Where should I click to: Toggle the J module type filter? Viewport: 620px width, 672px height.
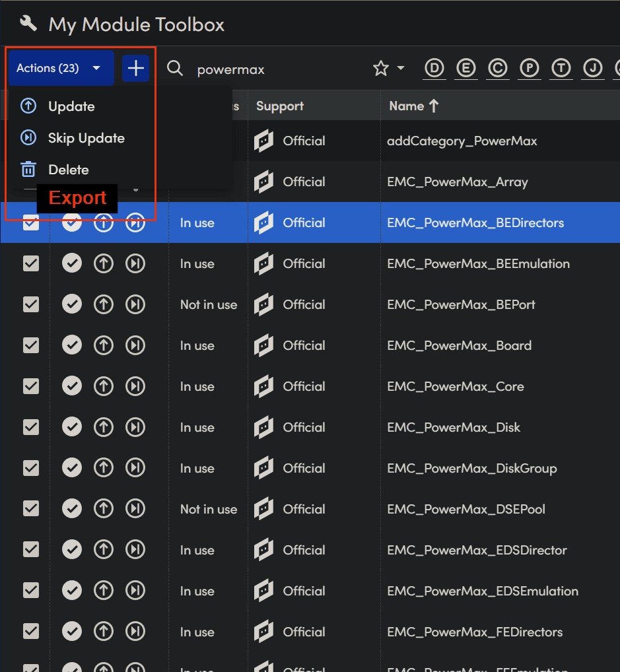point(593,68)
